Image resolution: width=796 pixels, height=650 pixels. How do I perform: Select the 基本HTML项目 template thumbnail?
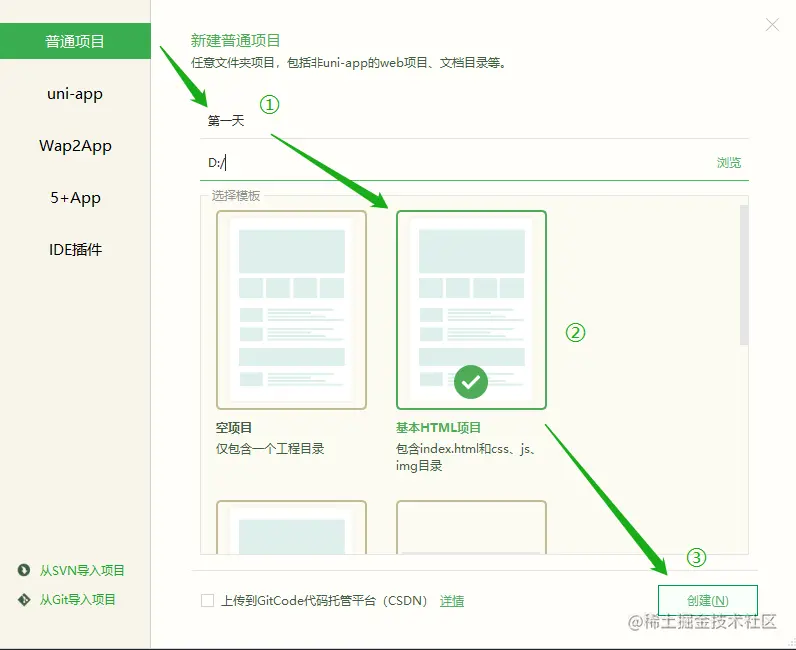(471, 310)
